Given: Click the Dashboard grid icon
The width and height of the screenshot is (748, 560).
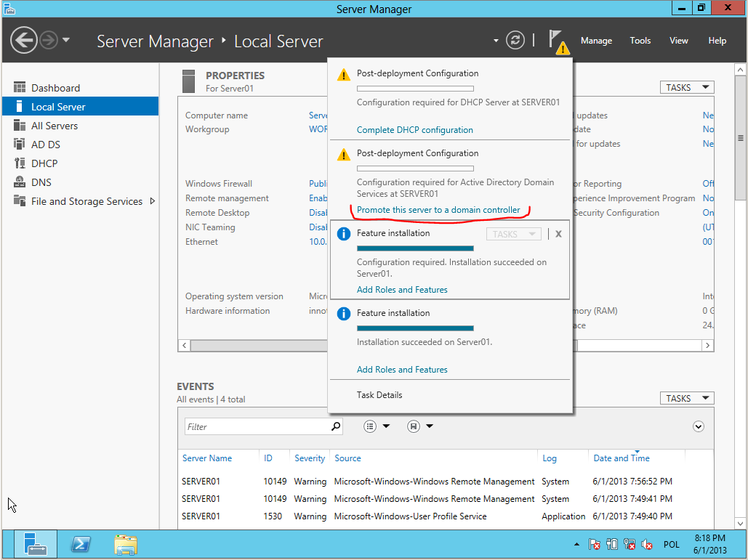Looking at the screenshot, I should [x=20, y=87].
